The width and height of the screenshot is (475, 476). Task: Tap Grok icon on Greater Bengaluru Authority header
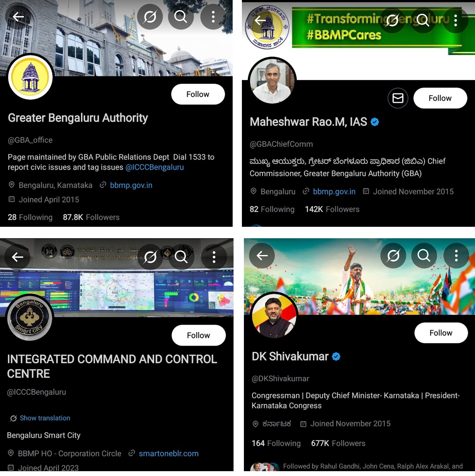pyautogui.click(x=150, y=17)
